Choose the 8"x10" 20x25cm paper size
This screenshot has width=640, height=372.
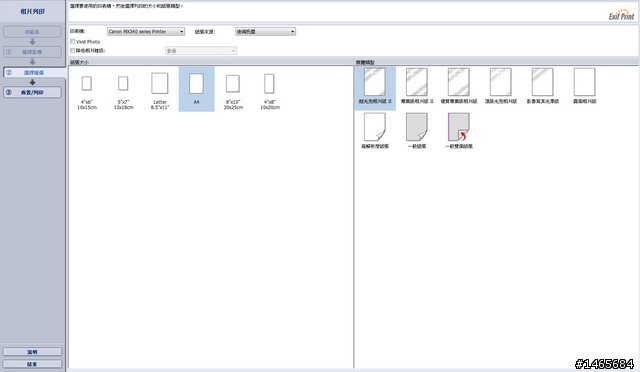(x=233, y=92)
